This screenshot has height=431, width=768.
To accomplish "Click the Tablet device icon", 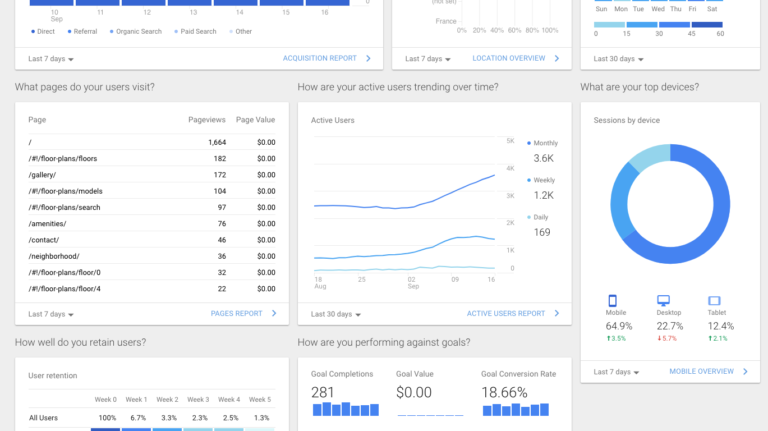I will point(714,300).
